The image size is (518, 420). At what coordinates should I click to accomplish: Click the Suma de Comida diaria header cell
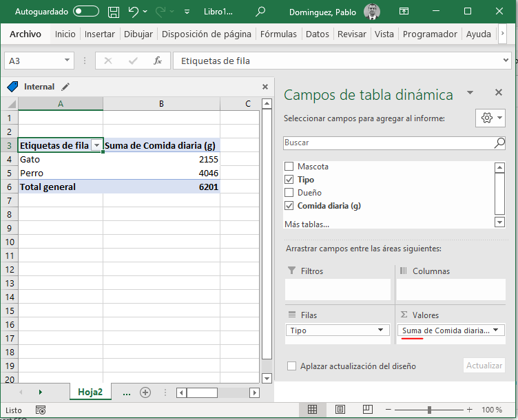tap(162, 145)
